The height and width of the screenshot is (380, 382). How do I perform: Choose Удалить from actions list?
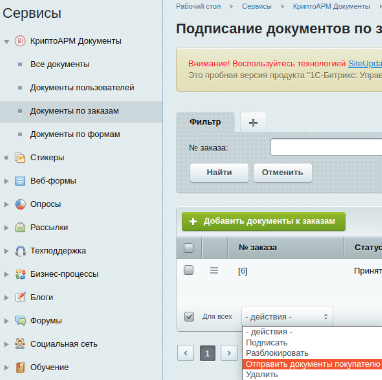coord(312,374)
